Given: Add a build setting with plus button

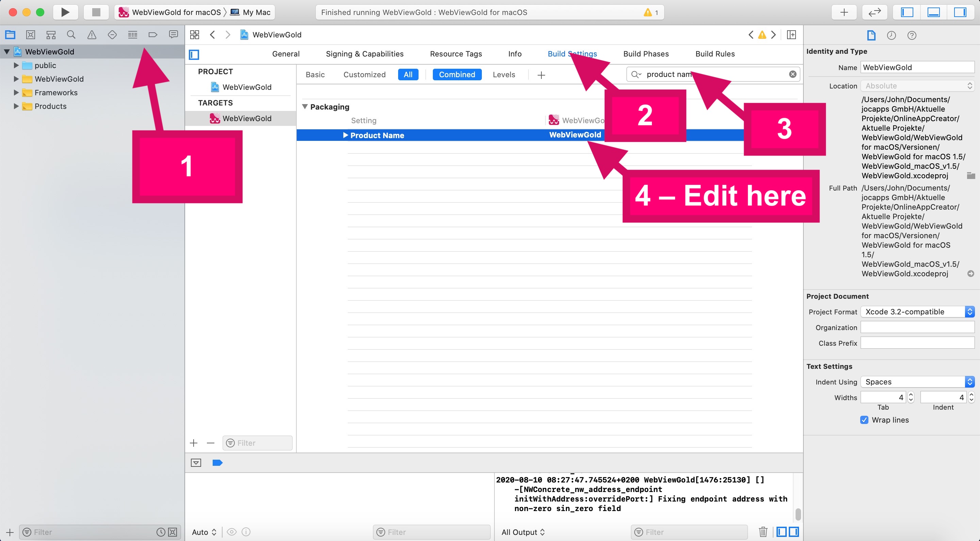Looking at the screenshot, I should [541, 75].
